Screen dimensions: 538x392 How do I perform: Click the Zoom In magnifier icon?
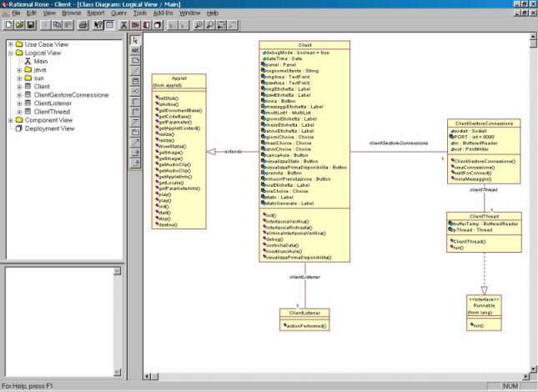click(x=199, y=25)
